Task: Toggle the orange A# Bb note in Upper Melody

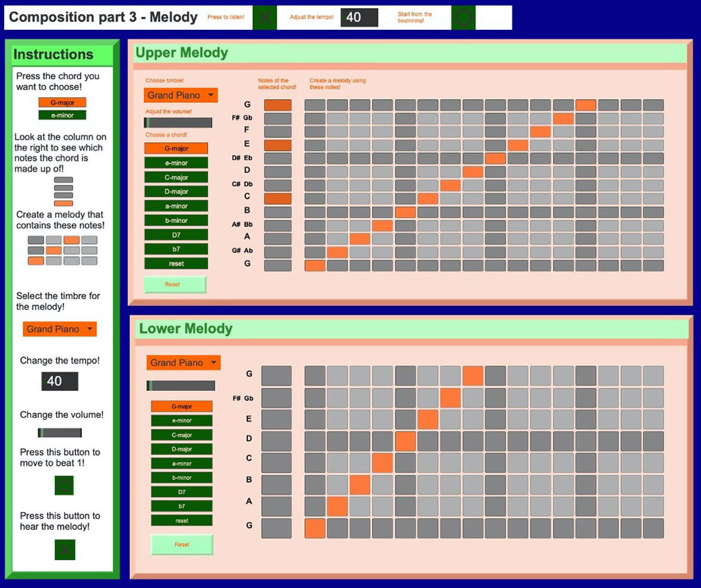Action: point(383,225)
